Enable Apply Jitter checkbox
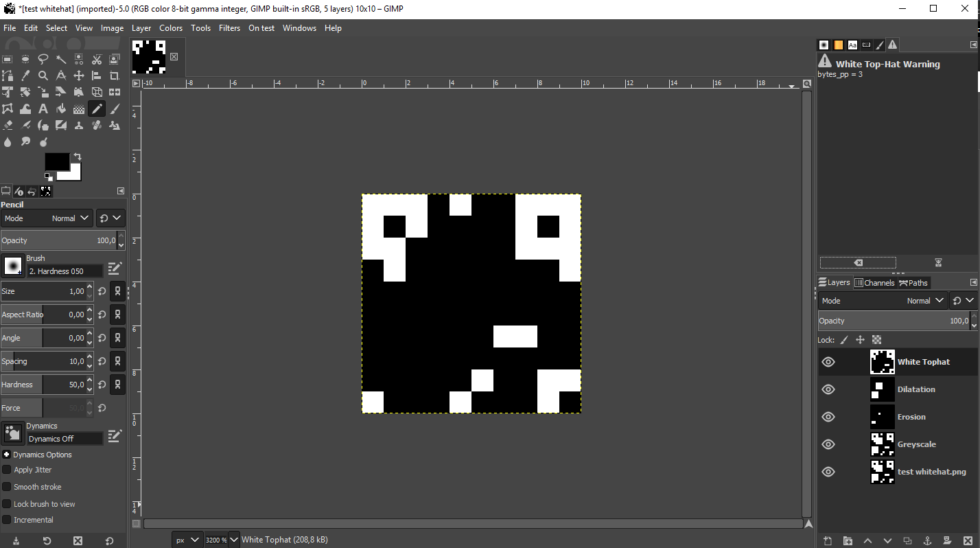Screen dimensions: 980x548 coord(6,470)
